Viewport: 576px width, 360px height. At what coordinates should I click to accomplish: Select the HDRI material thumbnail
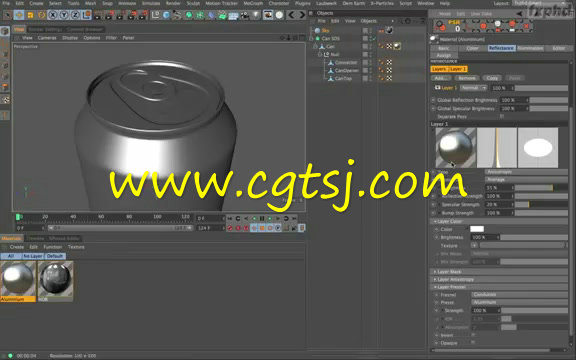(55, 281)
